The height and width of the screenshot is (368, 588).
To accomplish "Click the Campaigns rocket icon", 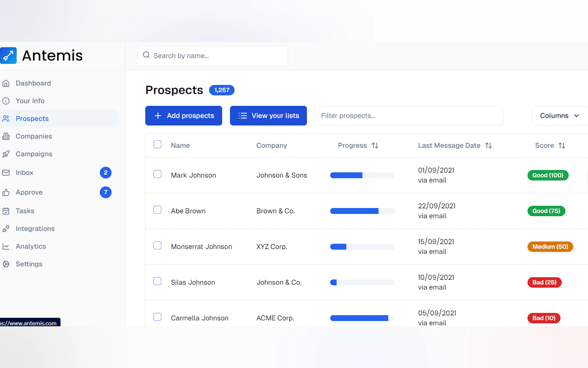I will tap(6, 154).
